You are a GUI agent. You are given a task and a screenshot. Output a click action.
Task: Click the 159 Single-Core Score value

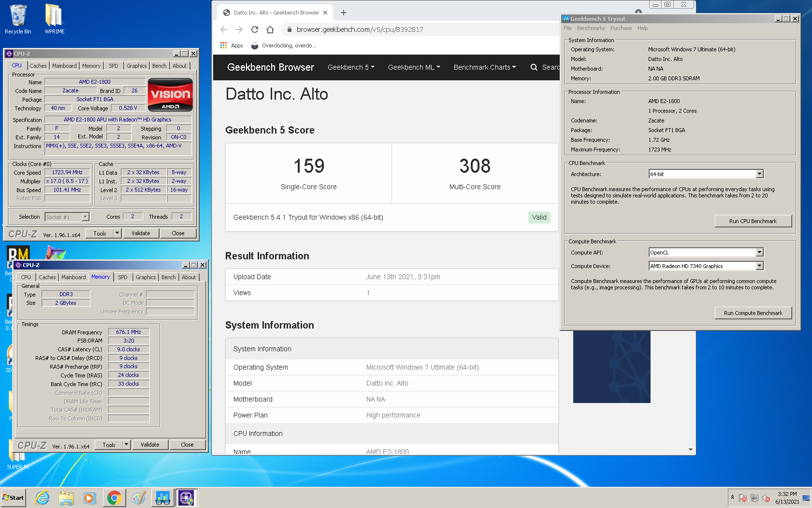(309, 166)
